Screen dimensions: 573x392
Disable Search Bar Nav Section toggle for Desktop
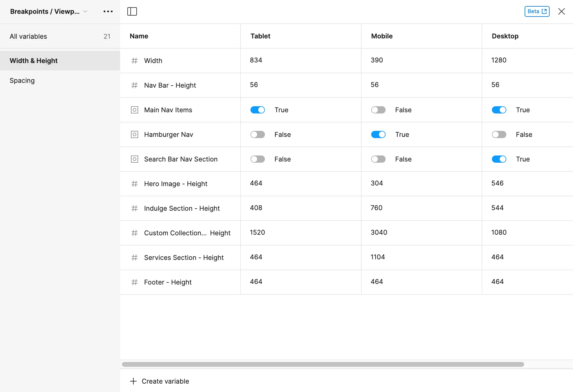pos(499,159)
